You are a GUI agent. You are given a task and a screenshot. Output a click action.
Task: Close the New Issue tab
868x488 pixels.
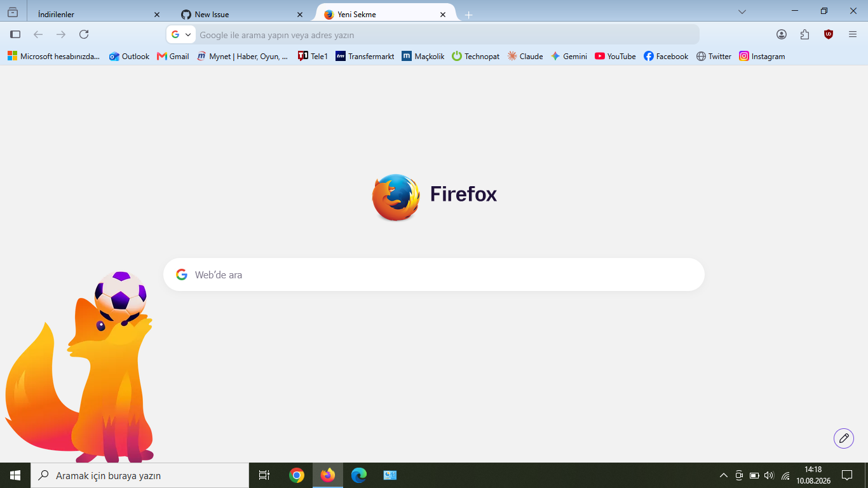[300, 15]
